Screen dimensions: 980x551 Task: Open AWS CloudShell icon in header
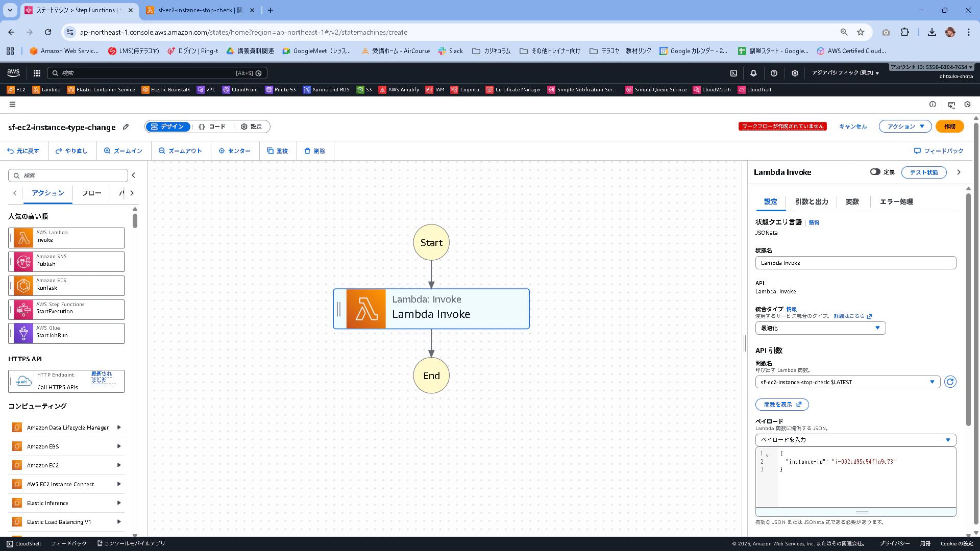coord(733,73)
